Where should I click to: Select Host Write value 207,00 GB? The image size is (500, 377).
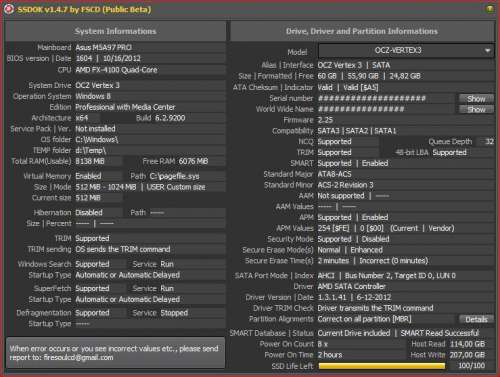click(467, 355)
